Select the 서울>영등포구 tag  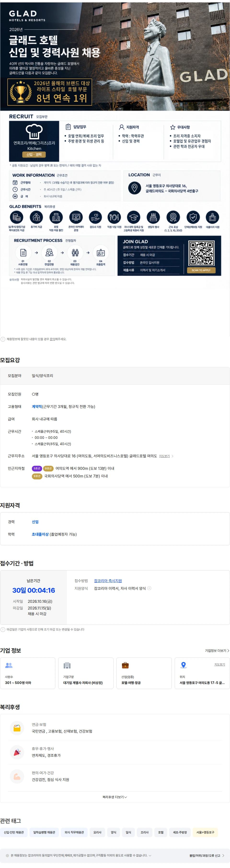pos(205,832)
